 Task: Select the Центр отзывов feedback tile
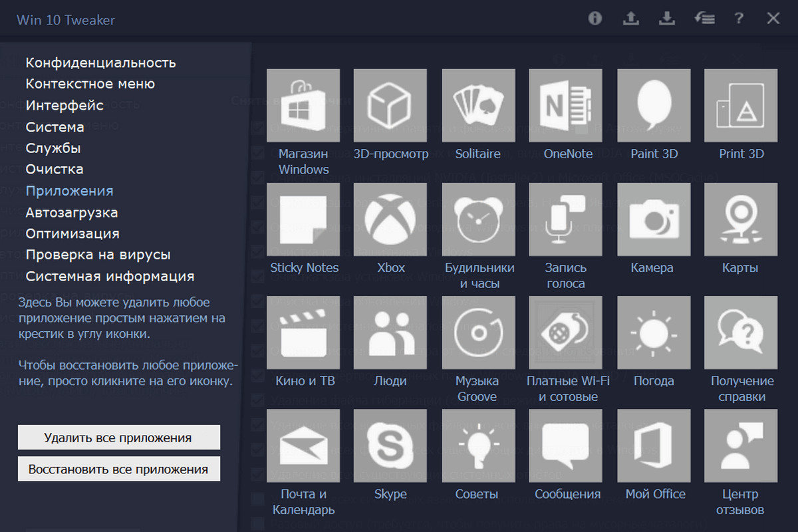[741, 446]
